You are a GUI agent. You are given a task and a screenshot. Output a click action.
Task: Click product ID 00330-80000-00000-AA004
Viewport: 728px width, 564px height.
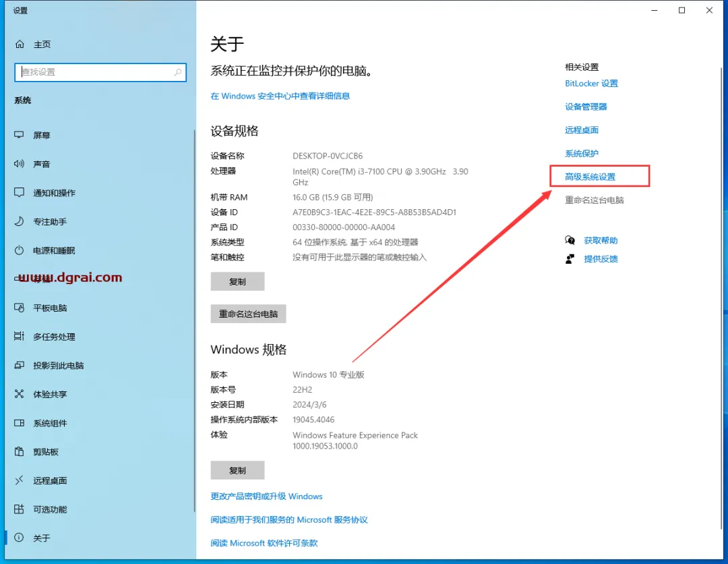point(344,227)
